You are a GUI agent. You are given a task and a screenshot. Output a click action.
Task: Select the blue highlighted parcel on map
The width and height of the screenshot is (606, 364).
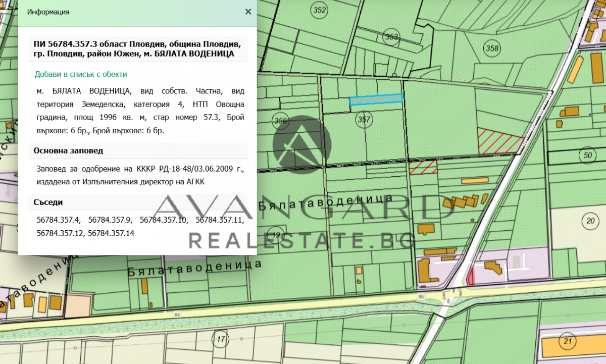tap(376, 99)
